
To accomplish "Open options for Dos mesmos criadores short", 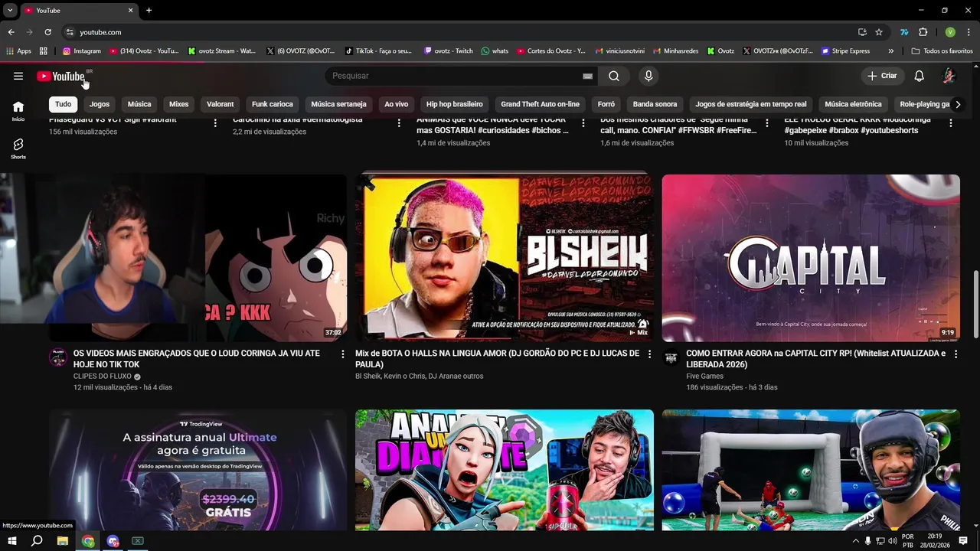I will [x=766, y=123].
